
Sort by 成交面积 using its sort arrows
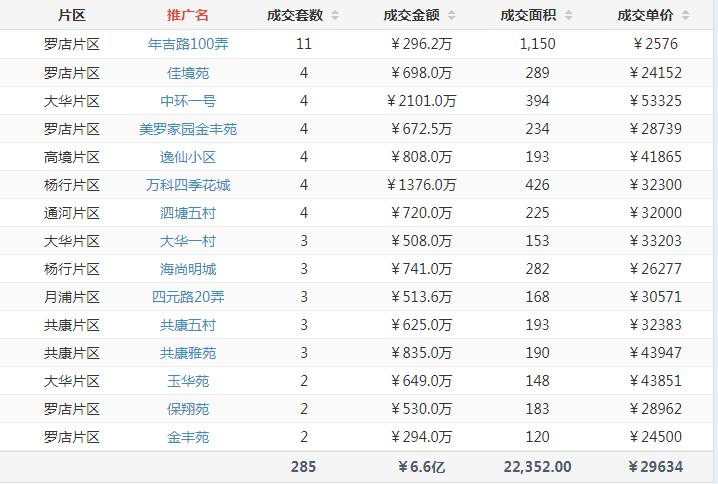(x=568, y=16)
